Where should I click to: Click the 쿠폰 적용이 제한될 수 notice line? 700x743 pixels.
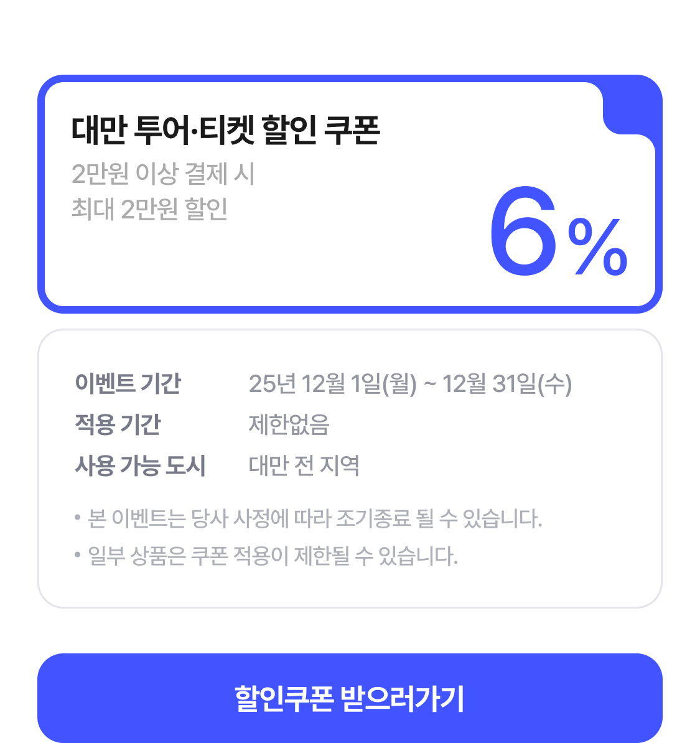[x=273, y=556]
